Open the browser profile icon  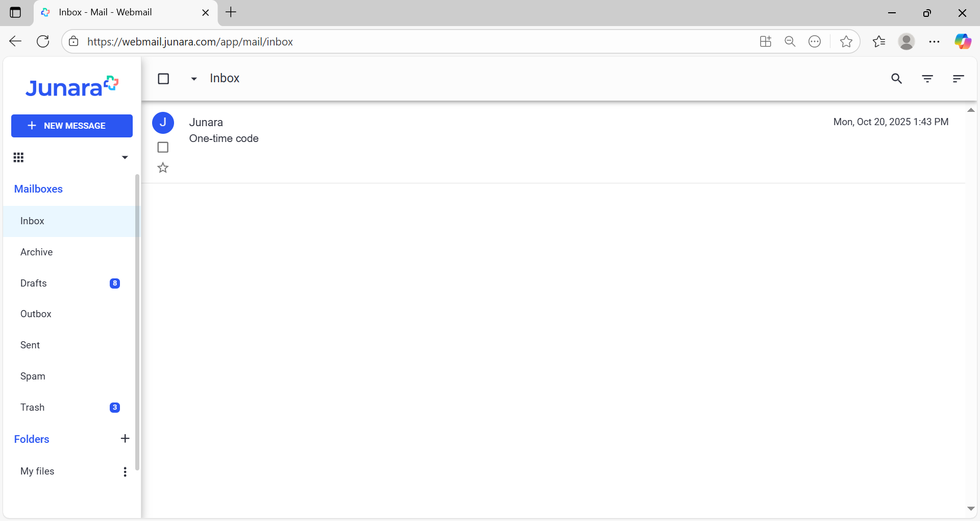coord(906,41)
